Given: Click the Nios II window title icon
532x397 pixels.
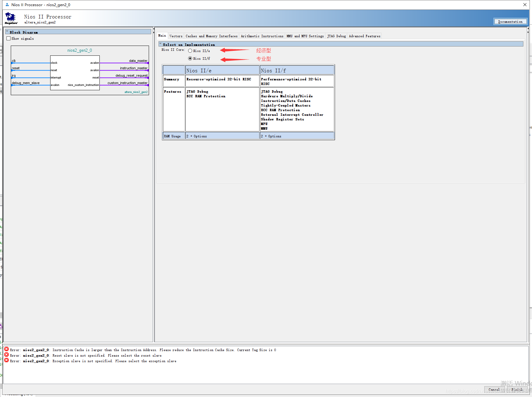Looking at the screenshot, I should 7,5.
